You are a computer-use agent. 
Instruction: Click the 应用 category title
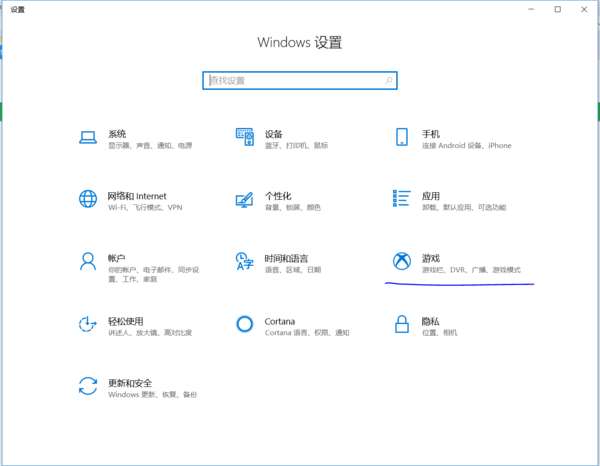(431, 196)
